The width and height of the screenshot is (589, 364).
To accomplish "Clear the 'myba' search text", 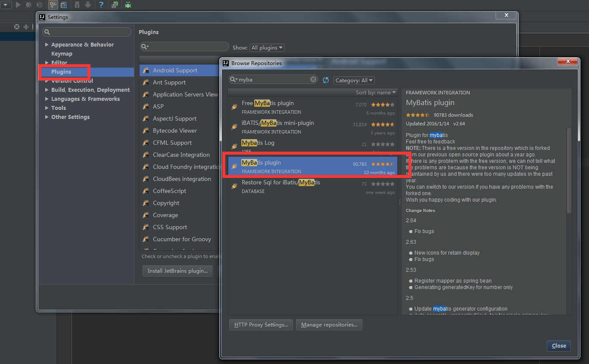I will pos(313,79).
